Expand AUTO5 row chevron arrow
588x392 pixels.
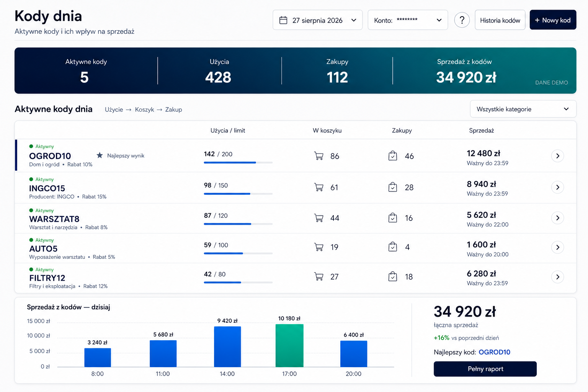point(557,247)
